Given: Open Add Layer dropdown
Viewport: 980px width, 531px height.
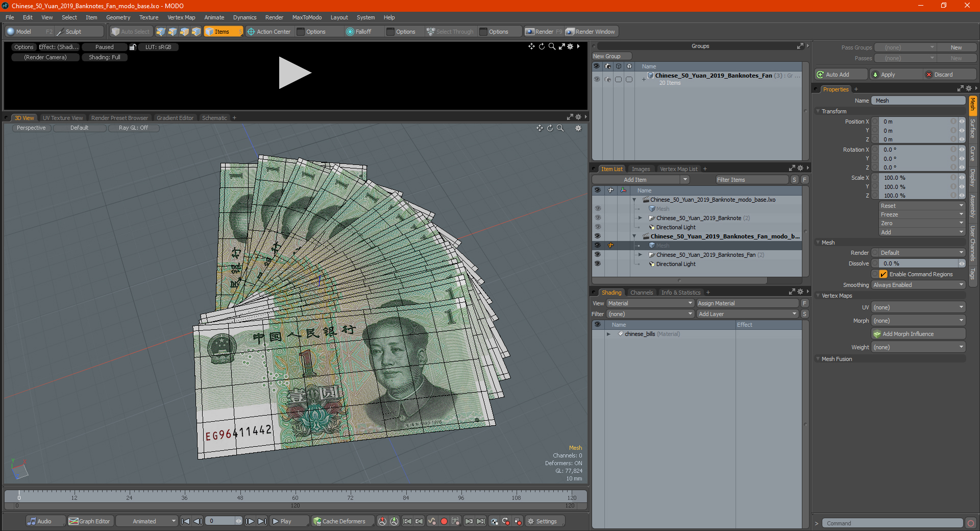Looking at the screenshot, I should point(747,314).
